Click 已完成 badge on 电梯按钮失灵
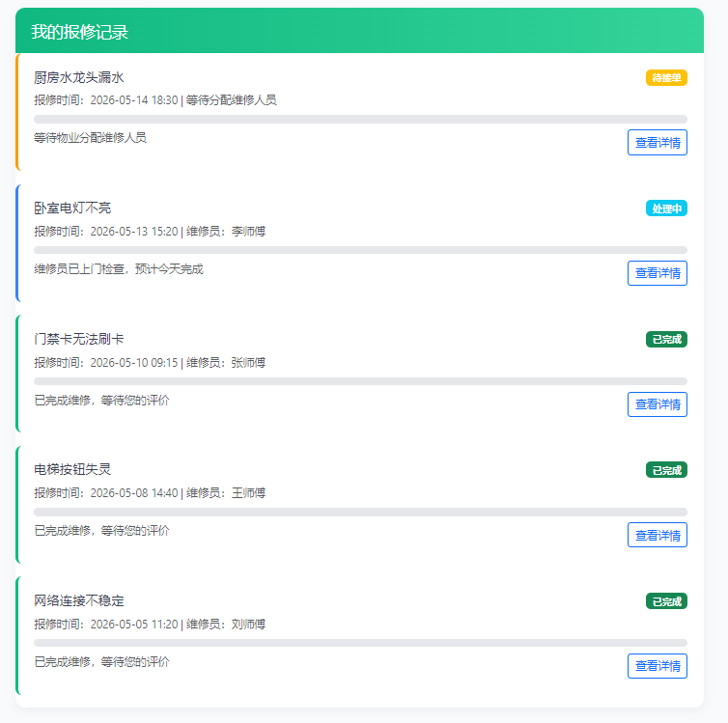 coord(666,470)
